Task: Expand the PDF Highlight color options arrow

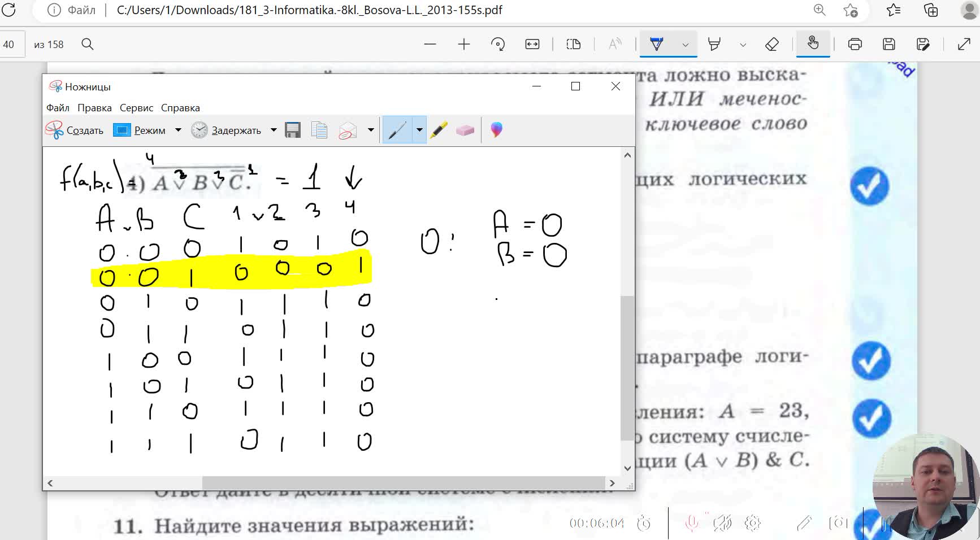Action: (x=743, y=45)
